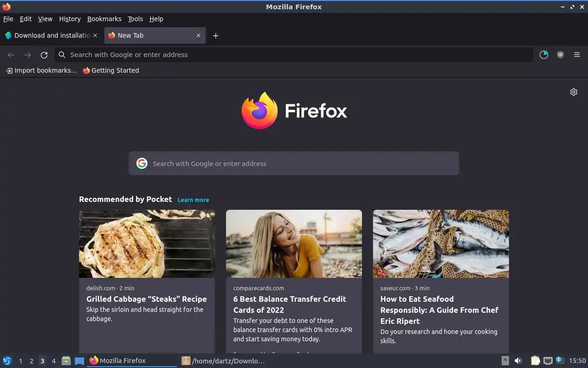Screen dimensions: 588x368
Task: Switch to virtual desktop 1
Action: (21, 361)
